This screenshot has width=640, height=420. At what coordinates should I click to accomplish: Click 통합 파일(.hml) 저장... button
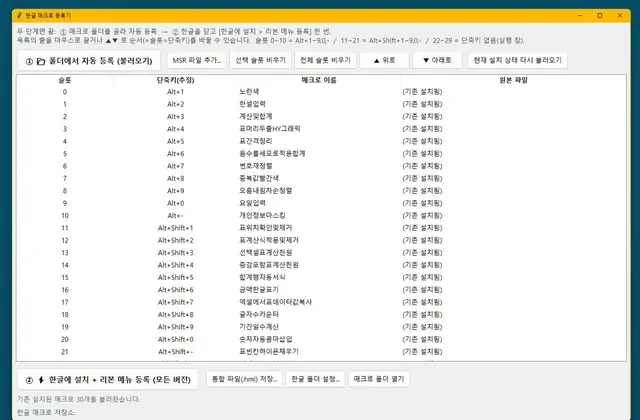pyautogui.click(x=244, y=379)
